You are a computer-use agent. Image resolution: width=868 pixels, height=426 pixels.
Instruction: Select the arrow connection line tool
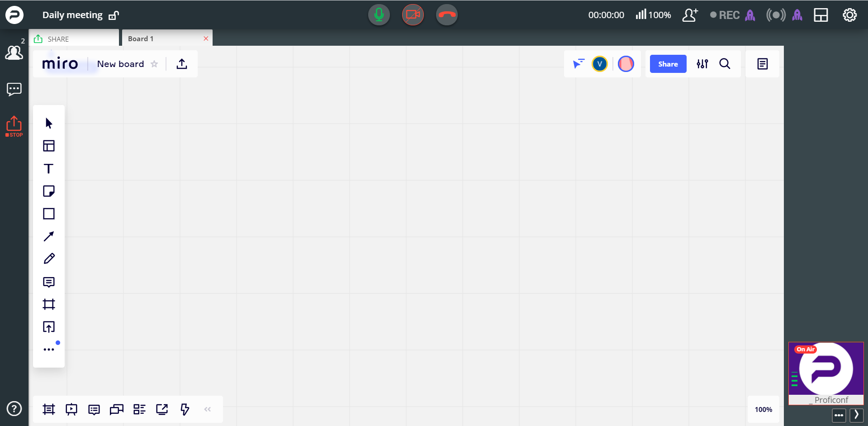tap(49, 236)
